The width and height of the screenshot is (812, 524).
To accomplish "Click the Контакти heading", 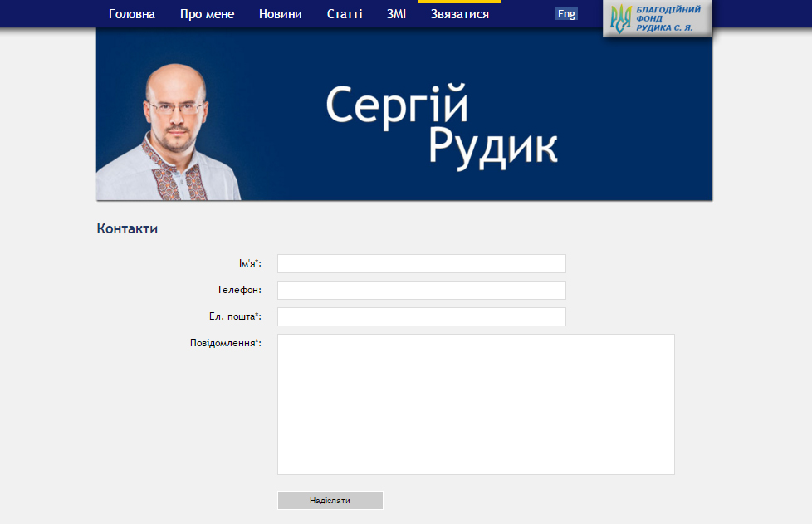I will (127, 229).
